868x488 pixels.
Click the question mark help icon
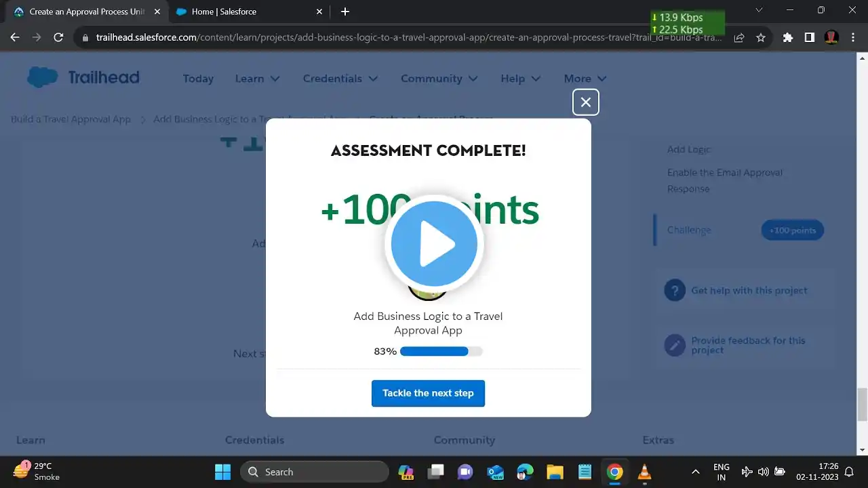675,290
